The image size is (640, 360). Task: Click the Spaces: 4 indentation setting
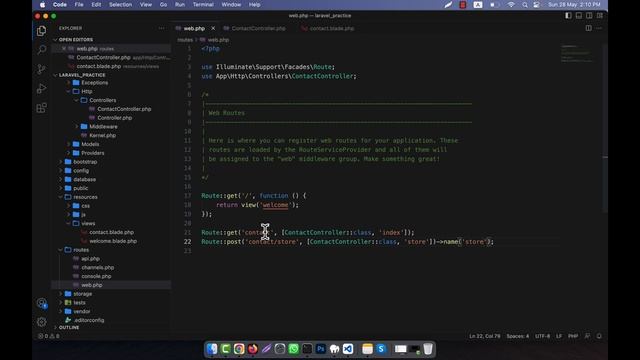518,336
